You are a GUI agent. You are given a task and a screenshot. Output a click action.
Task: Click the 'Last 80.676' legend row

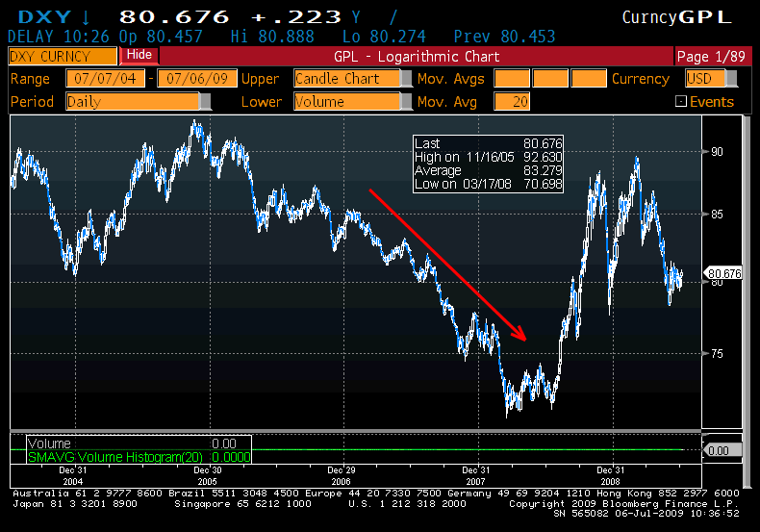tap(488, 143)
